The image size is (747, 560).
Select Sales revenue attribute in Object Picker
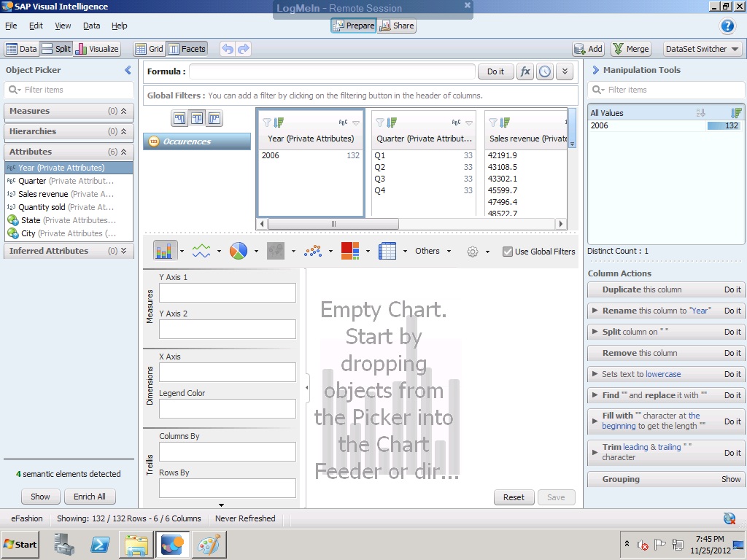[69, 194]
